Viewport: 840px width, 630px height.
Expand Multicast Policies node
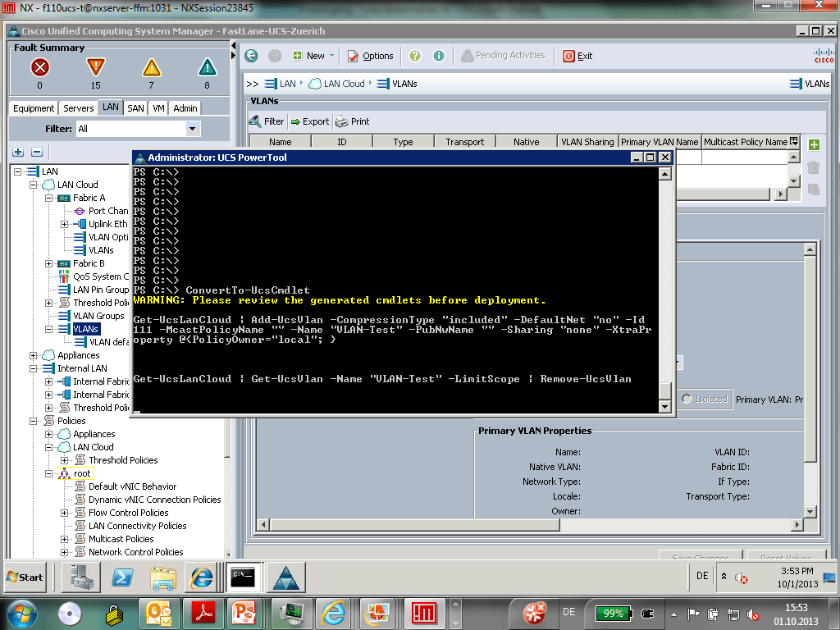point(64,539)
